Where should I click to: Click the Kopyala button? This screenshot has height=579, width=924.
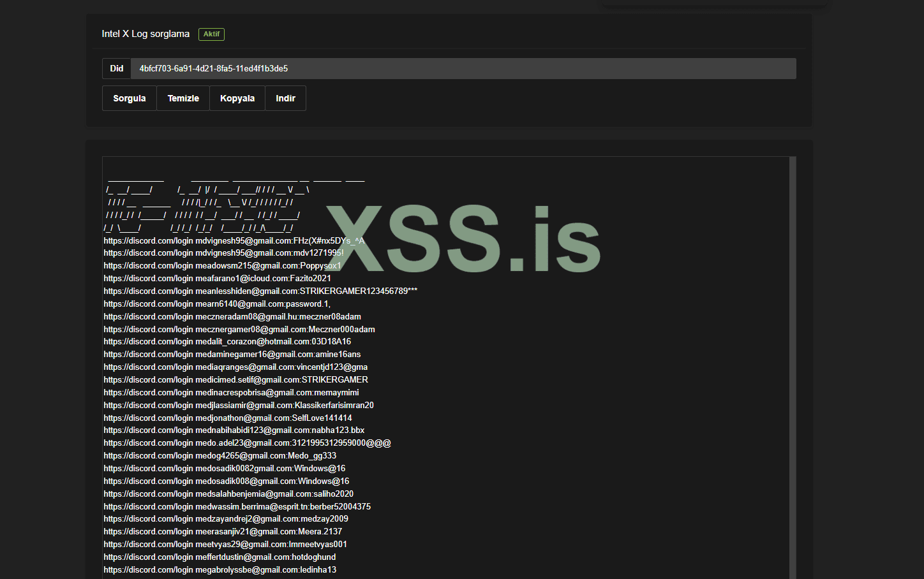tap(237, 98)
